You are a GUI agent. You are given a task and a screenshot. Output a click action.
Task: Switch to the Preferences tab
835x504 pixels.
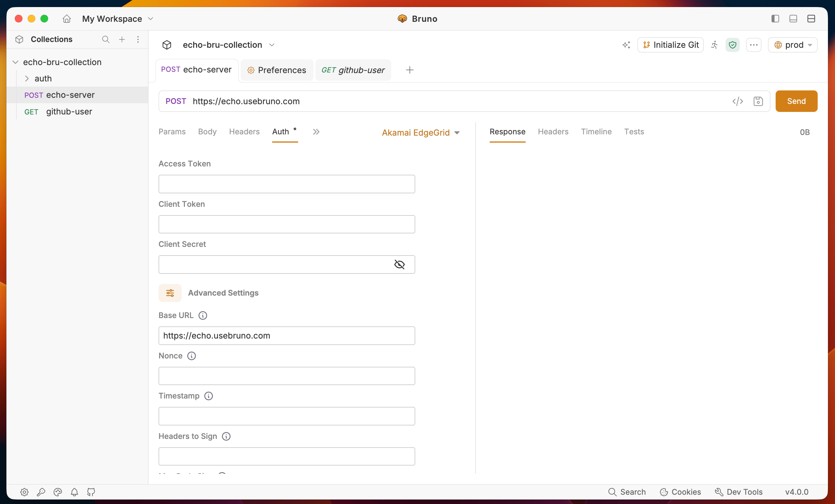[277, 70]
